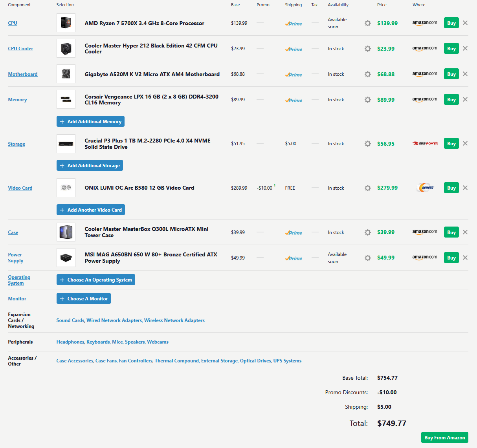The width and height of the screenshot is (477, 448).
Task: Open the Monitor component link
Action: [17, 298]
